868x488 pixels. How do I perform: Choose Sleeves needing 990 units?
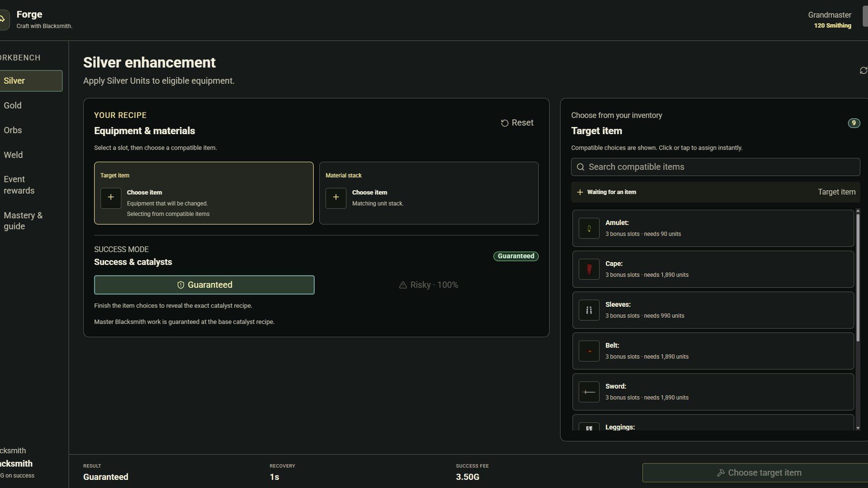pos(713,310)
